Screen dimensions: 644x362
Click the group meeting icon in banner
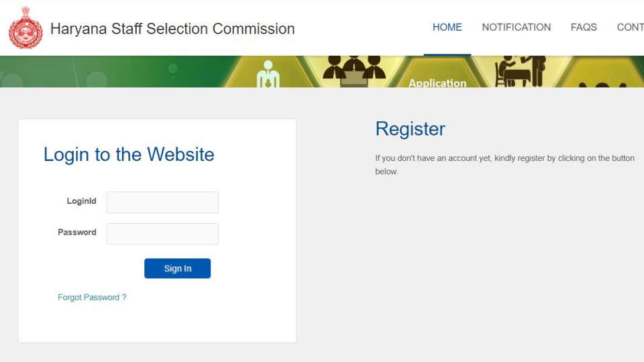(x=354, y=70)
